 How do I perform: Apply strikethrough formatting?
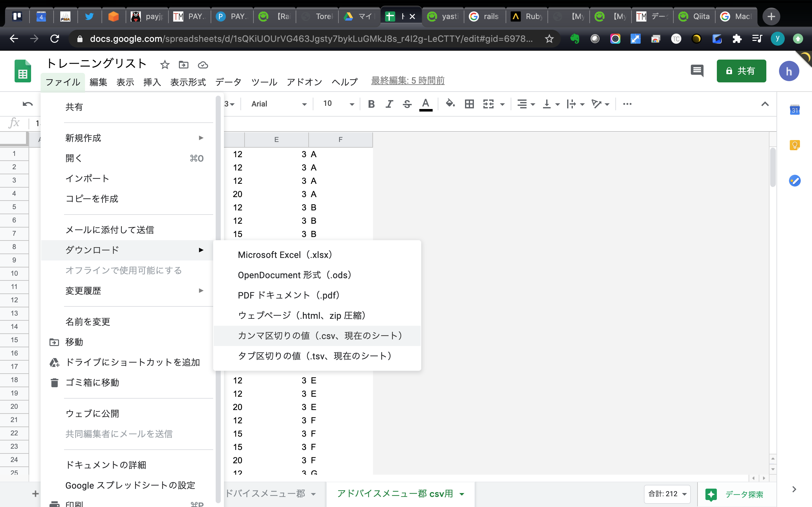tap(407, 104)
